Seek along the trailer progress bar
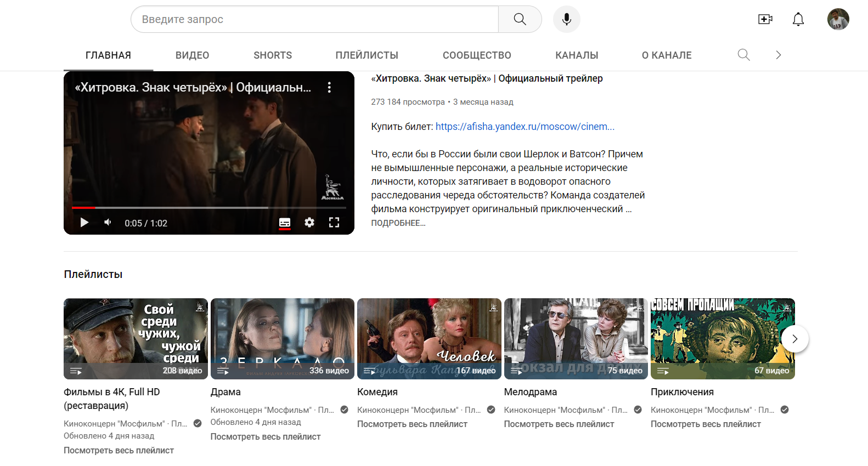 point(209,208)
